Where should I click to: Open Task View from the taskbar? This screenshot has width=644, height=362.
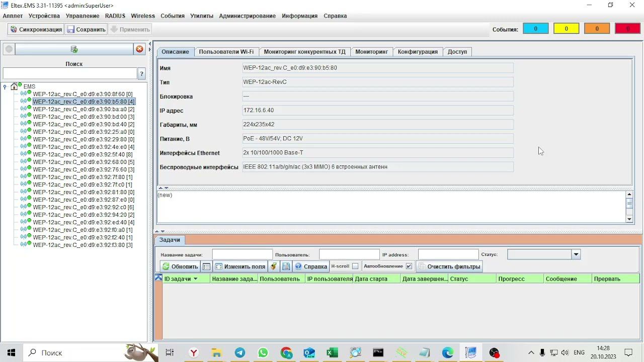click(170, 353)
